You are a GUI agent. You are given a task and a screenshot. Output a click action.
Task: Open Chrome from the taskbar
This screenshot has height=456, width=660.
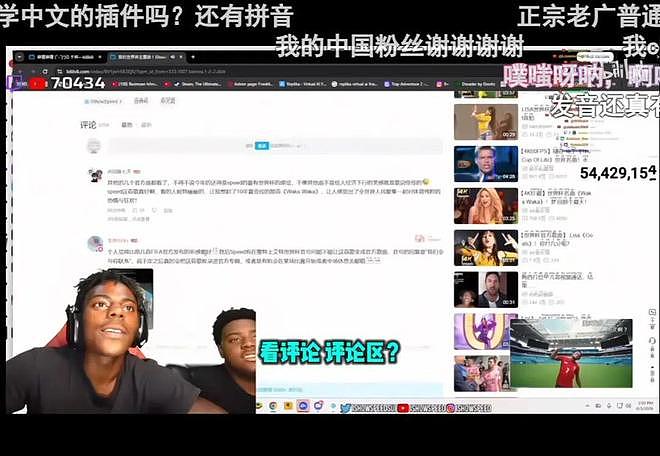point(273,406)
